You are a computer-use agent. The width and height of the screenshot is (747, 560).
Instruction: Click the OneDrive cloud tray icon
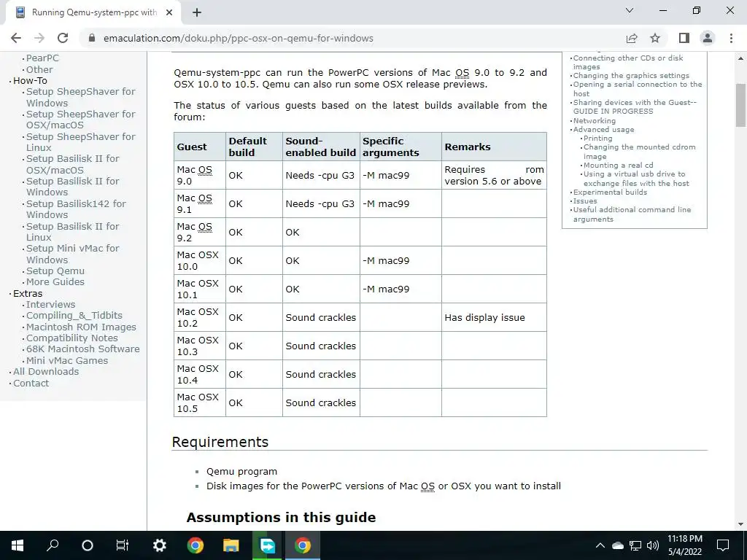[618, 545]
